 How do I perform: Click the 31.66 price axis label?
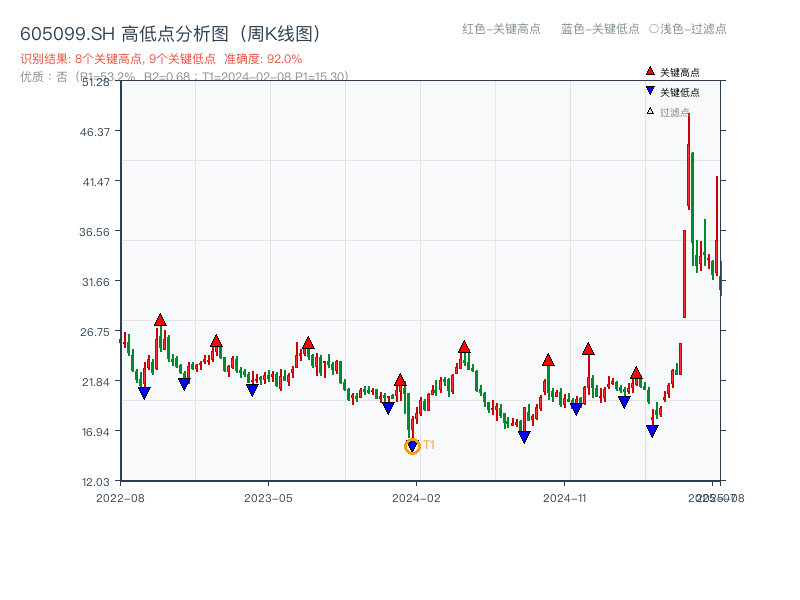95,282
